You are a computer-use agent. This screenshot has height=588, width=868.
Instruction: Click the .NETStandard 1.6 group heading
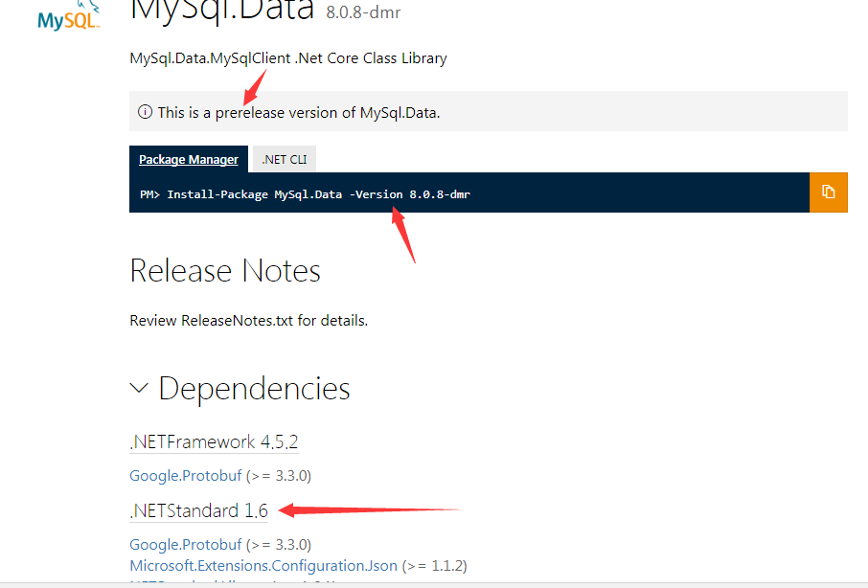tap(198, 510)
